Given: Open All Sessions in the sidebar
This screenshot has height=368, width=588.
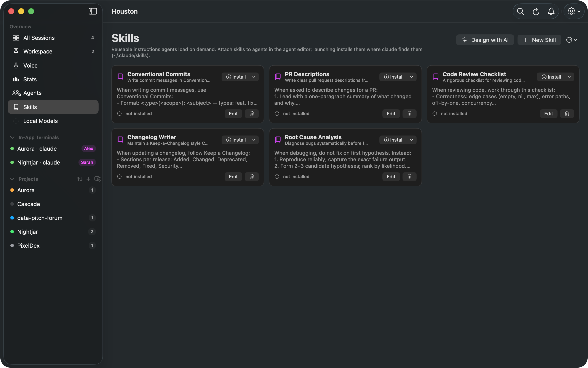Looking at the screenshot, I should (x=53, y=38).
